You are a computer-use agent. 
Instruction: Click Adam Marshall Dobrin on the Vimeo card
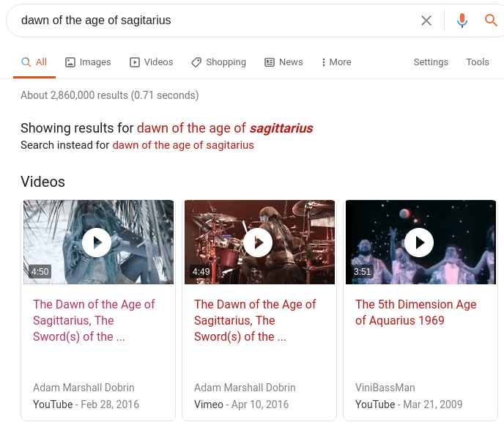tap(245, 388)
